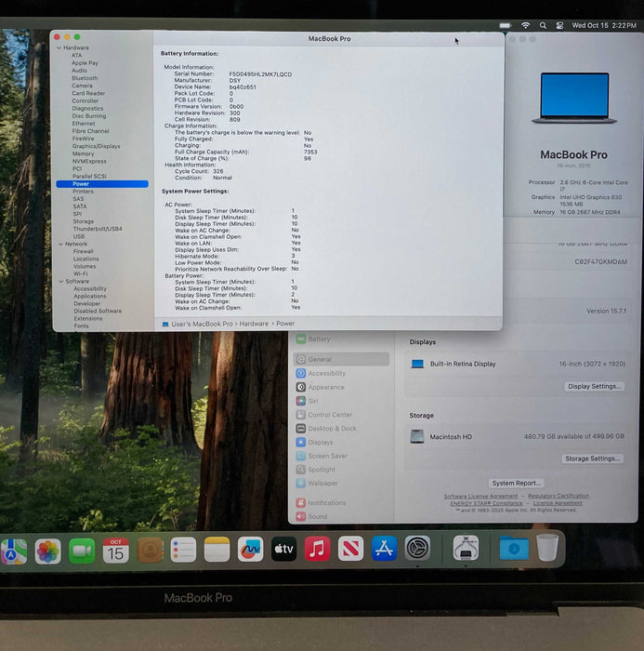Click the Apple TV Dock icon
This screenshot has width=644, height=651.
click(x=283, y=549)
